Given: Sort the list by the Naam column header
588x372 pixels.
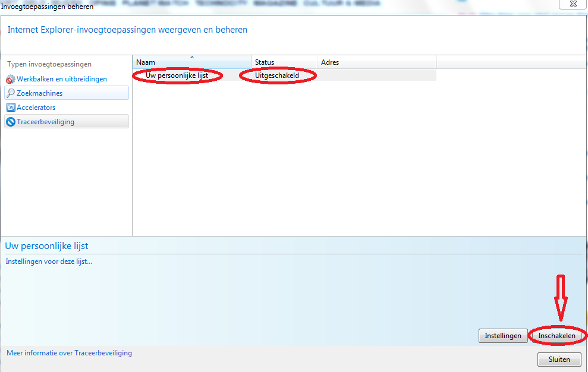Looking at the screenshot, I should point(146,62).
